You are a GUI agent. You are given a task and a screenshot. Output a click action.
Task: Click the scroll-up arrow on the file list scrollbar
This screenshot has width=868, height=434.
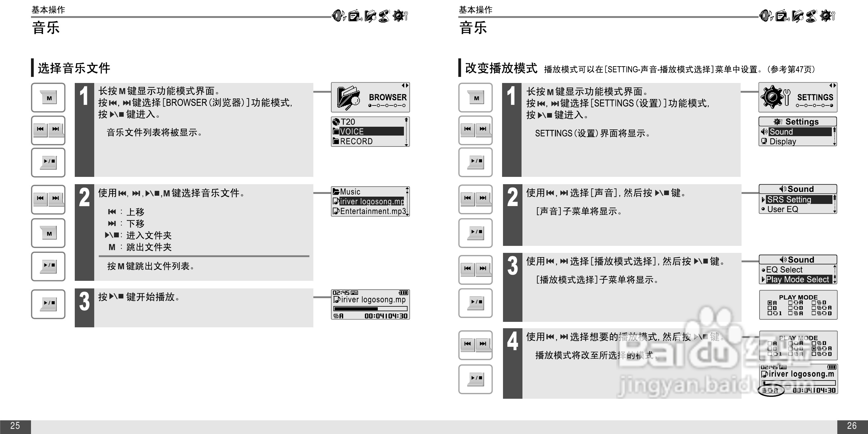pyautogui.click(x=407, y=189)
